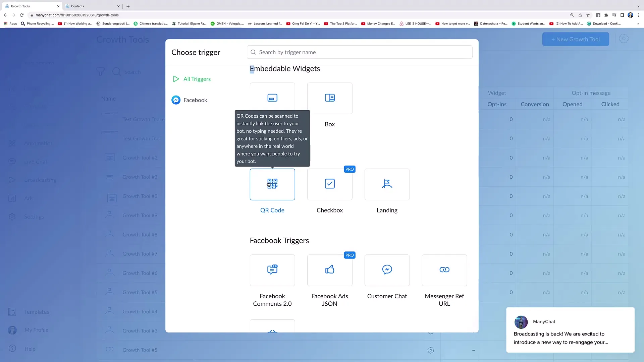Click the New Growth Tool button
Screen dimensions: 644x362
click(576, 39)
